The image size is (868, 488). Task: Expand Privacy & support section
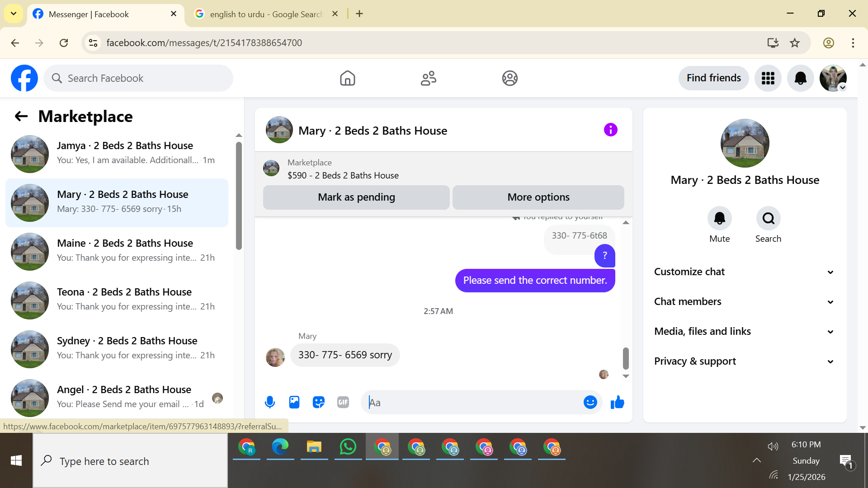click(x=745, y=361)
